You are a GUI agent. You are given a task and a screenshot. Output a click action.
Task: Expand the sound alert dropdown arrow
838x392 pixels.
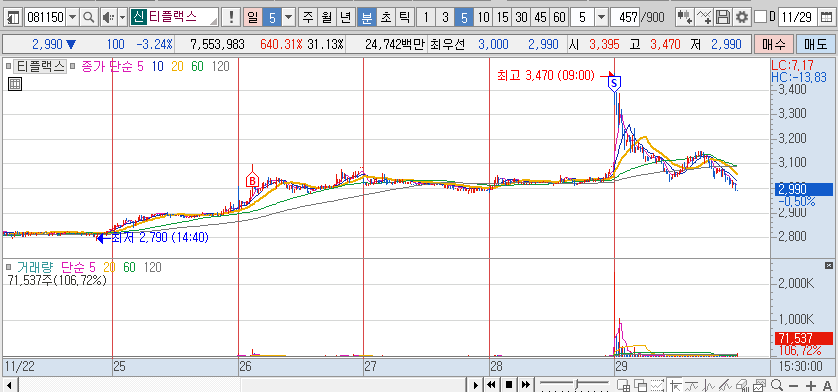point(122,18)
